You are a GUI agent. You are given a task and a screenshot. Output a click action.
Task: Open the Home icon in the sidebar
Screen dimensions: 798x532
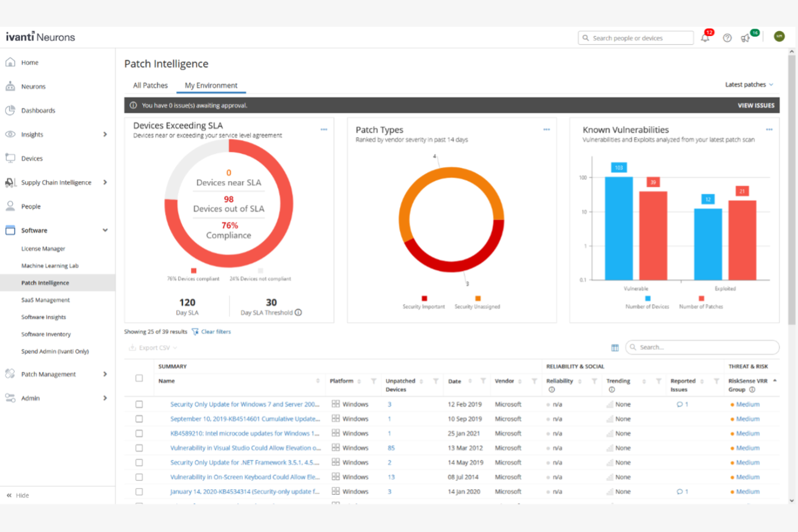coord(11,62)
